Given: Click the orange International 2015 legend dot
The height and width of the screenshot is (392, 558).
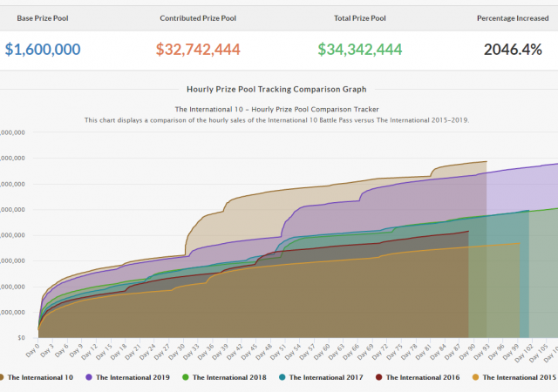Looking at the screenshot, I should pos(475,377).
